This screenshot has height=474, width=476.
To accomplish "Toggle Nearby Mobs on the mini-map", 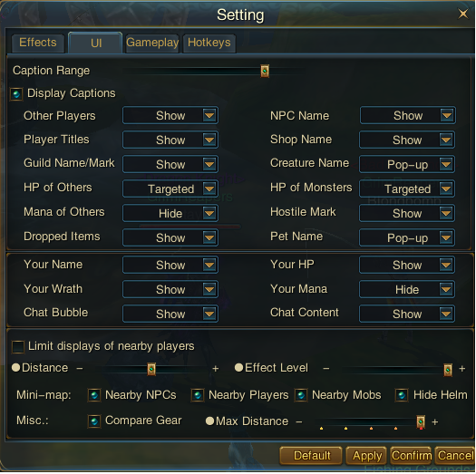I will coord(301,395).
